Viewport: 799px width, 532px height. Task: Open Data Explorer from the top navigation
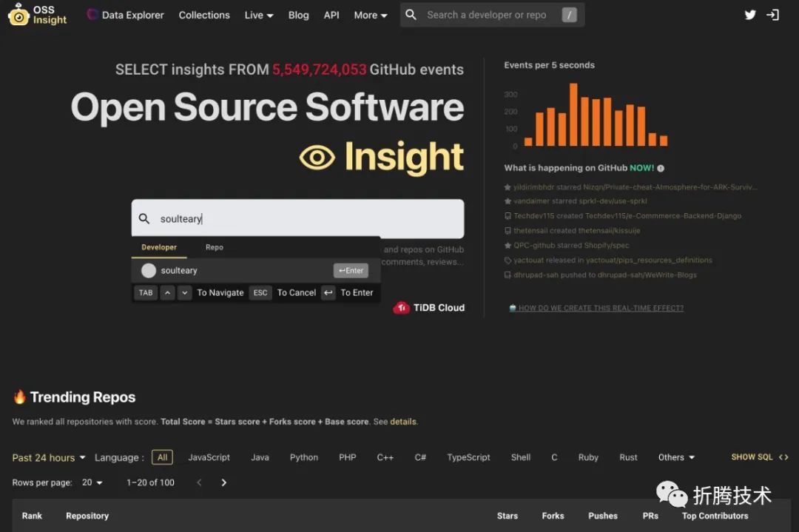125,15
